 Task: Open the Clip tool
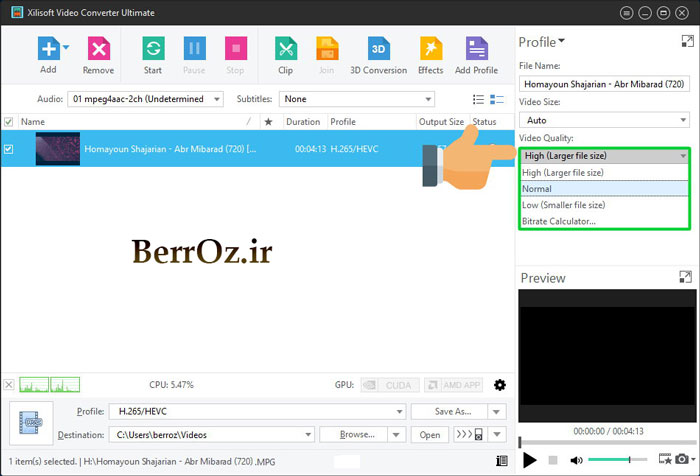click(285, 49)
